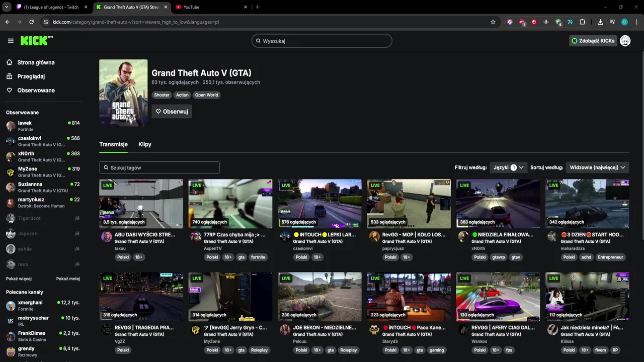Click fps tag under Wankos stream

[509, 350]
